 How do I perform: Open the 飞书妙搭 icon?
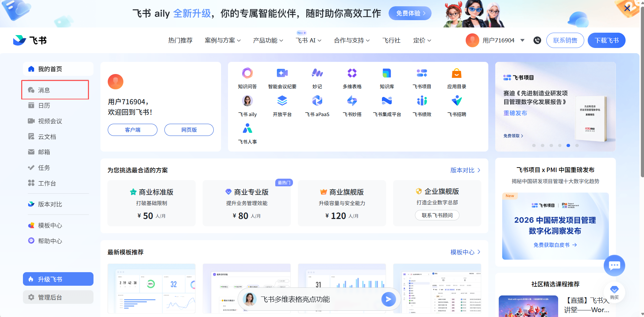[x=352, y=101]
